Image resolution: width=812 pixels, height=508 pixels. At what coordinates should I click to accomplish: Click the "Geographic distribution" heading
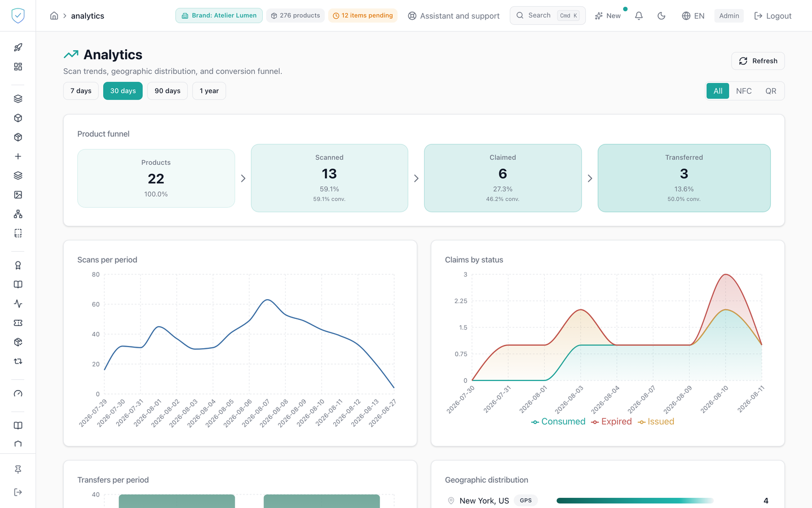pyautogui.click(x=487, y=480)
